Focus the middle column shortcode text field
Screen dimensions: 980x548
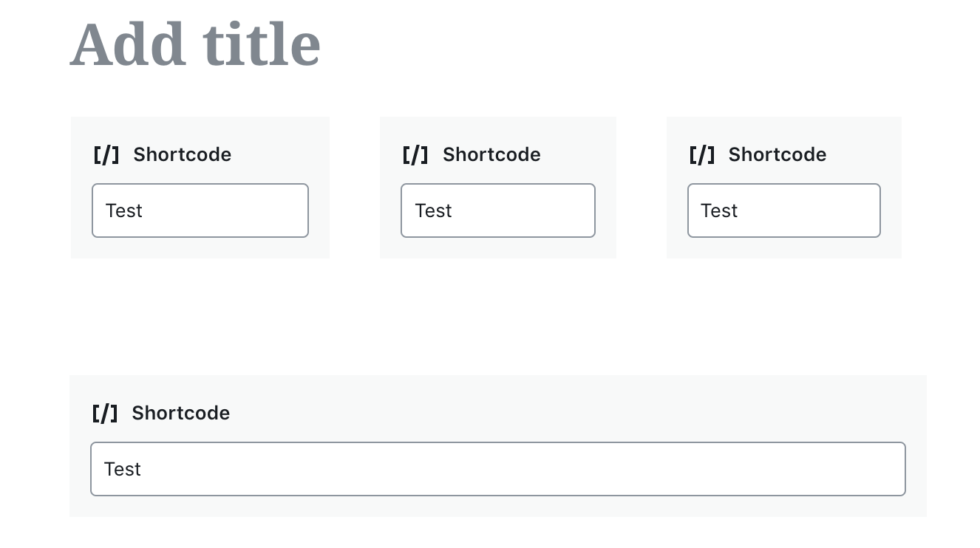pyautogui.click(x=498, y=210)
